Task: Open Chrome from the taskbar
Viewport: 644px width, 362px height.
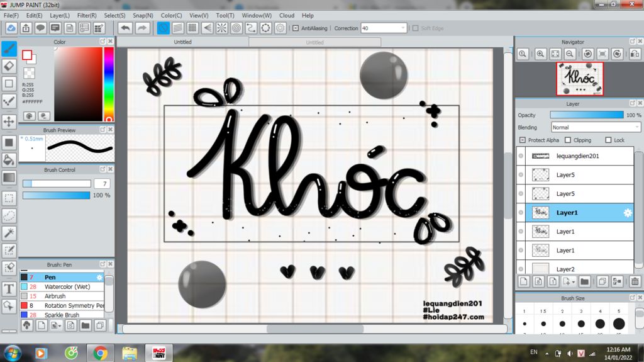Action: pos(100,353)
